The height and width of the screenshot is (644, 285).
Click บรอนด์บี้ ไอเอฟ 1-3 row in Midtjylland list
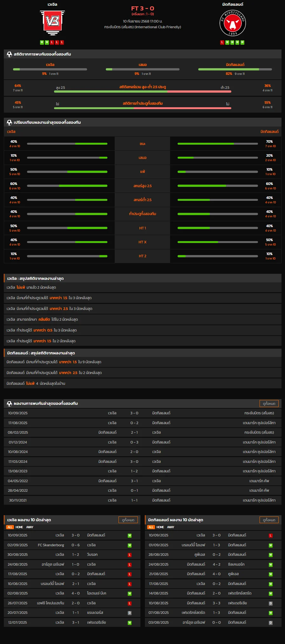[x=213, y=545]
